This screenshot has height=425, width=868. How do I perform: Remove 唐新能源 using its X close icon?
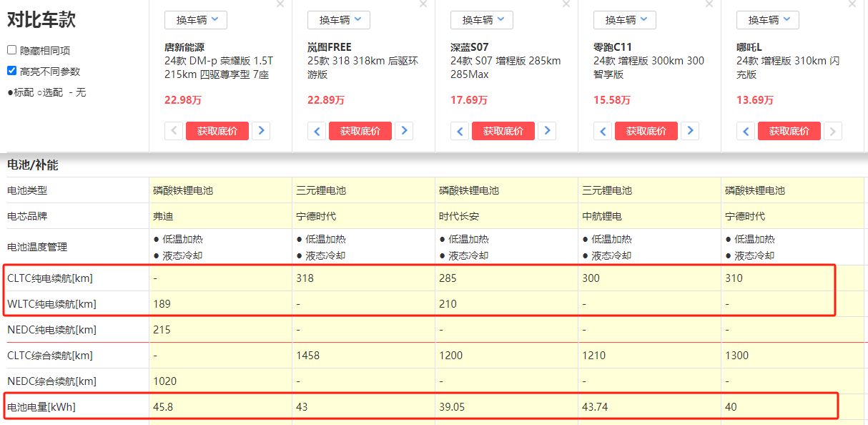coord(280,5)
